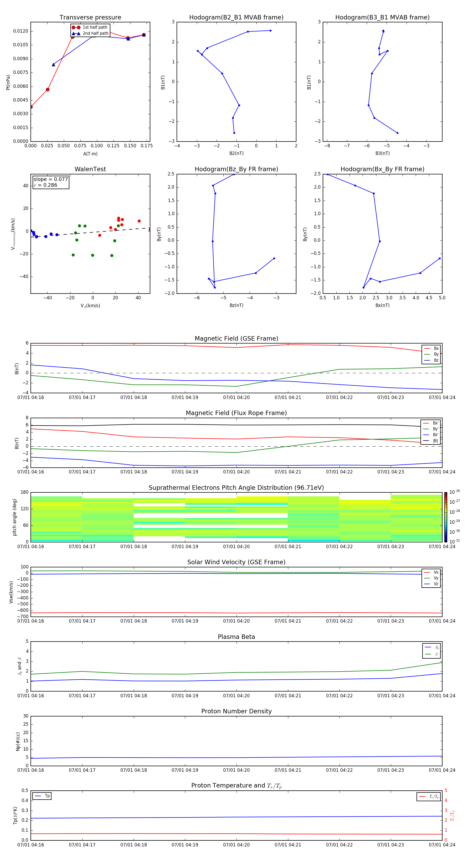
Task: Click the 'slope = 0.077' annotation
Action: tap(51, 179)
